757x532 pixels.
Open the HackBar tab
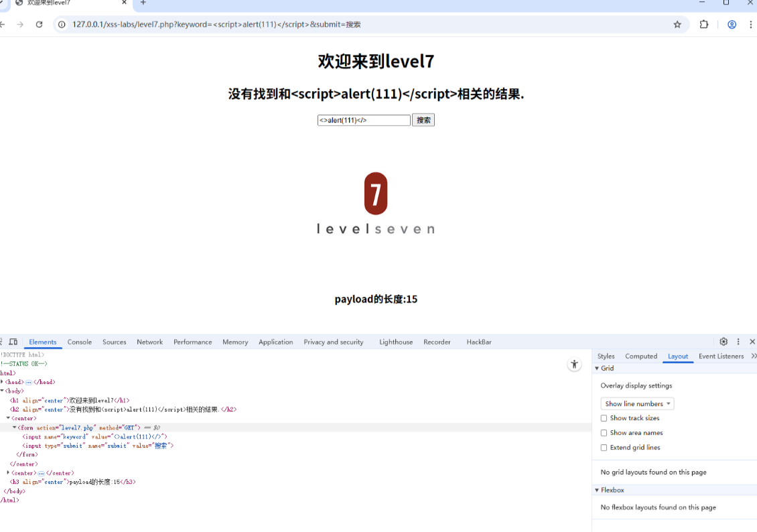[479, 342]
